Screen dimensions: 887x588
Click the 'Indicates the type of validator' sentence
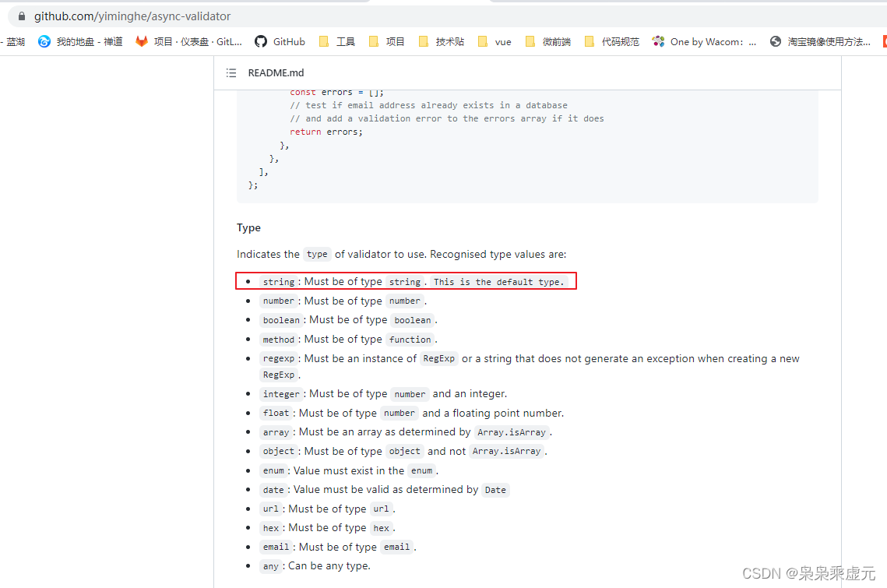pyautogui.click(x=402, y=254)
